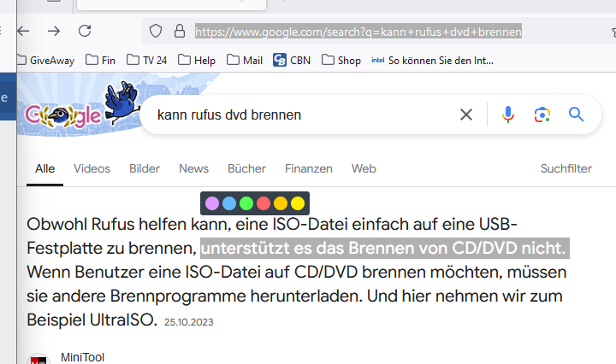The image size is (616, 364).
Task: Pick the yellow highlight color
Action: pos(298,203)
